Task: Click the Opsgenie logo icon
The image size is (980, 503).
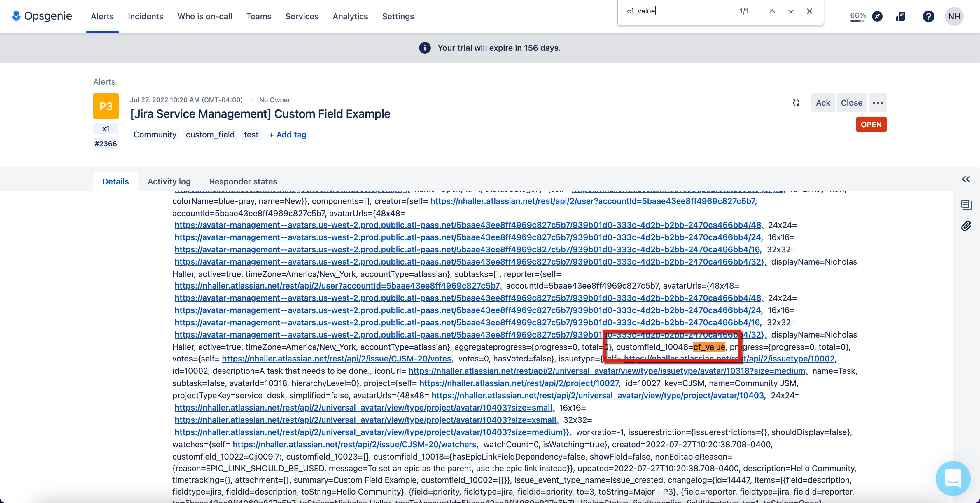Action: point(16,16)
